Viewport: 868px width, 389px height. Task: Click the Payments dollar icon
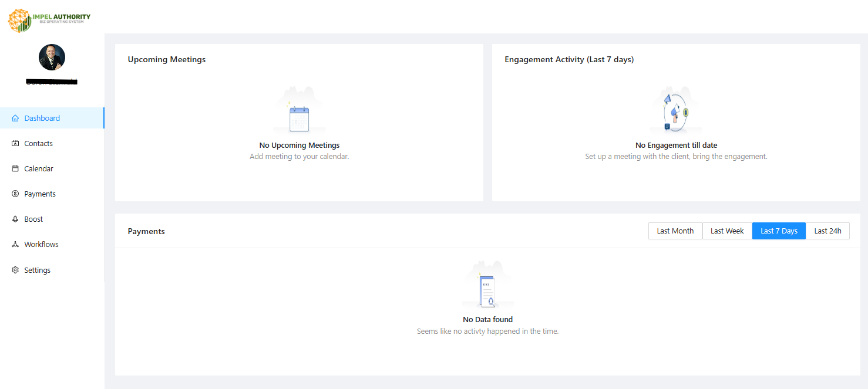point(15,194)
